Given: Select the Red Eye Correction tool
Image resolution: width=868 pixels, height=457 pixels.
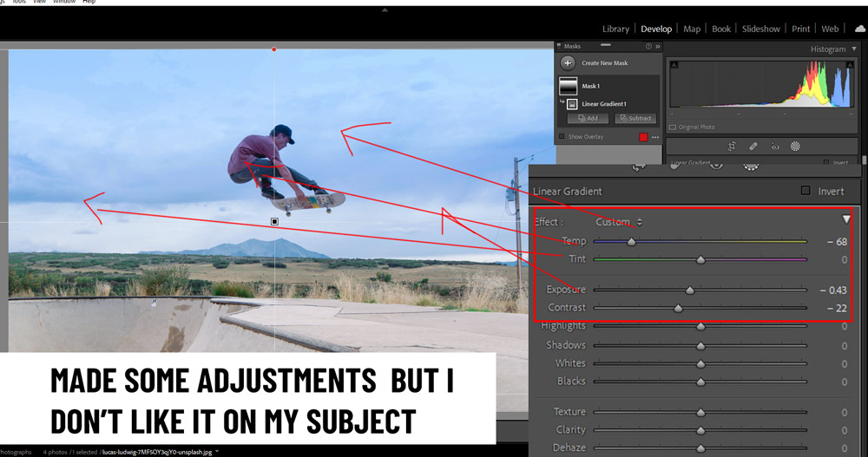Looking at the screenshot, I should point(775,147).
